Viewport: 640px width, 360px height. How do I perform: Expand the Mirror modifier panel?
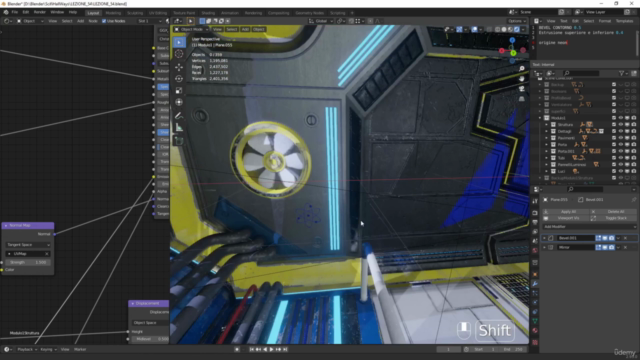(x=544, y=247)
